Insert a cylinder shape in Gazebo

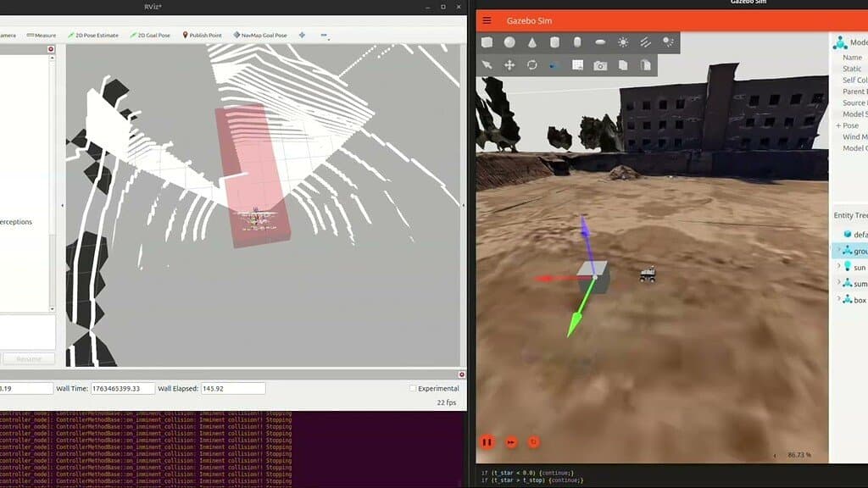[554, 42]
